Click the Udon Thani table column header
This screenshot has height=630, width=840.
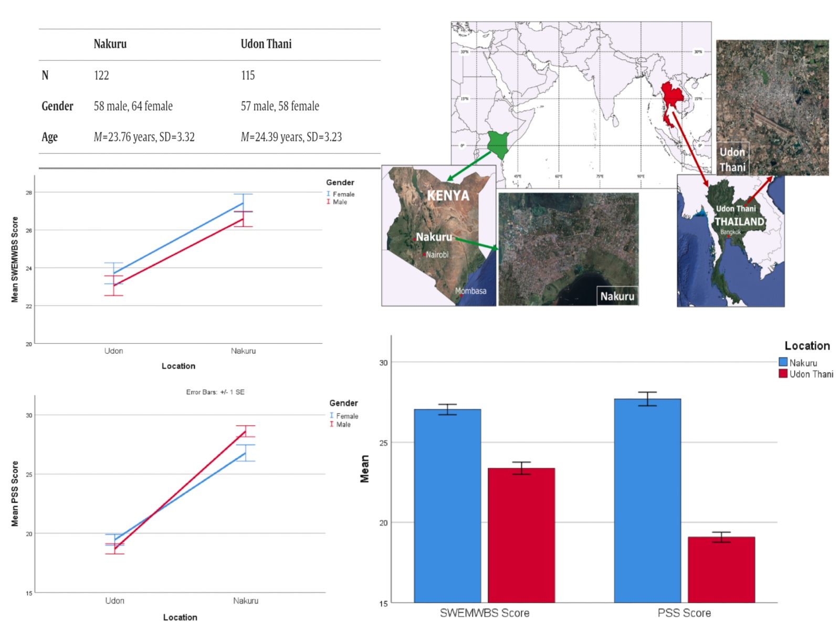(x=266, y=44)
